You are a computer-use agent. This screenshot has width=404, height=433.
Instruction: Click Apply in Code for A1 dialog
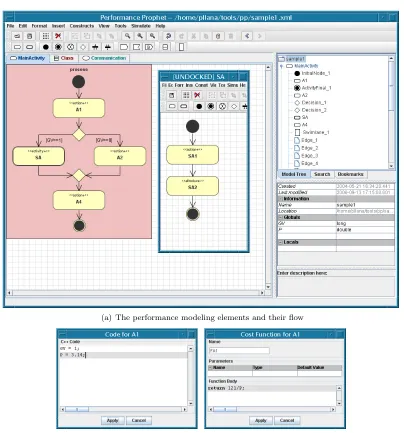click(x=112, y=420)
